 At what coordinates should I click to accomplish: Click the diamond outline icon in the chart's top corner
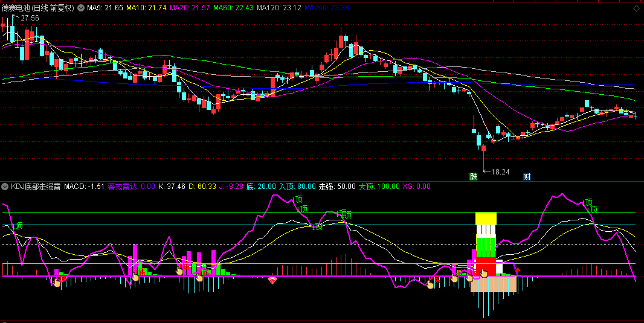[637, 8]
